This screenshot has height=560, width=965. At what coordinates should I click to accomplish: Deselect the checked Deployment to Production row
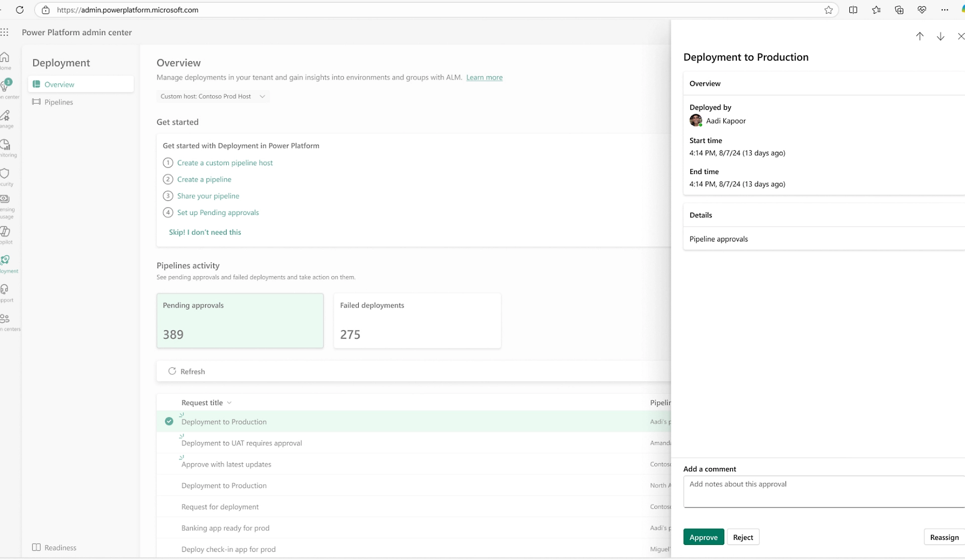tap(169, 421)
